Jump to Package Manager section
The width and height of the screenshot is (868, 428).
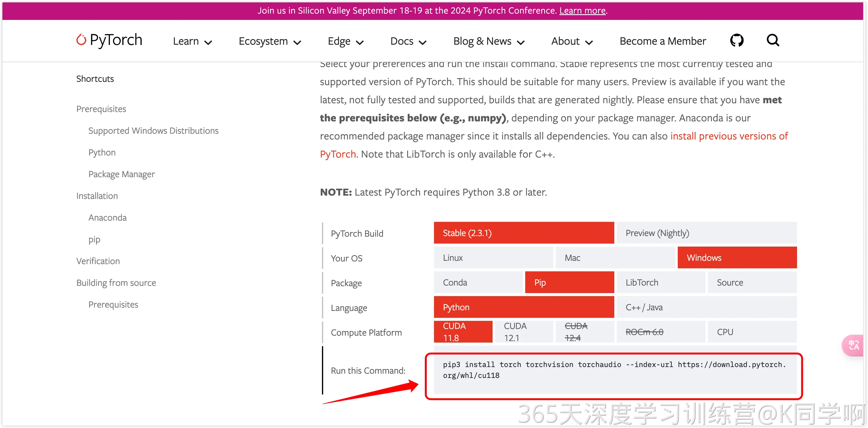point(122,174)
